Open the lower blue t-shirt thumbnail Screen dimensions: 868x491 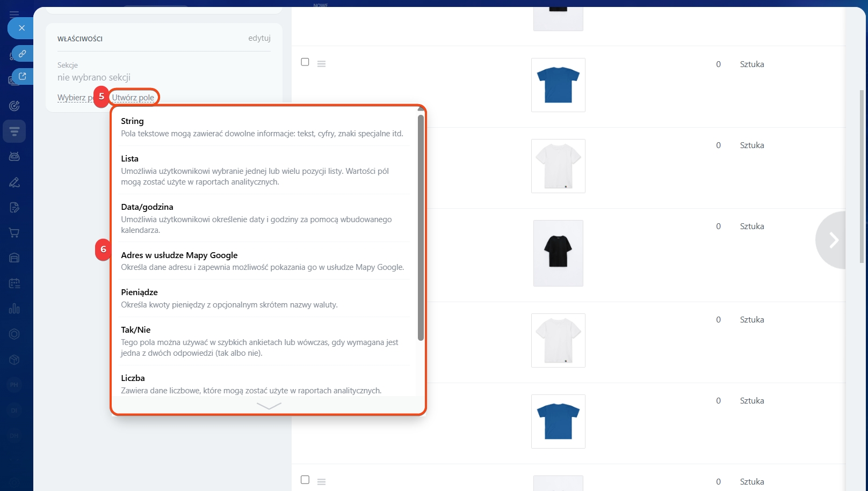pos(558,421)
